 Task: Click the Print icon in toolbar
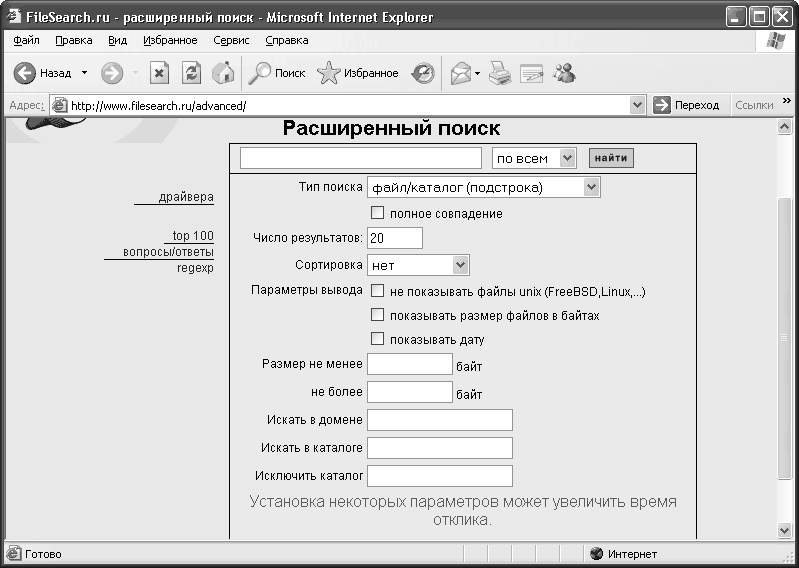point(500,73)
